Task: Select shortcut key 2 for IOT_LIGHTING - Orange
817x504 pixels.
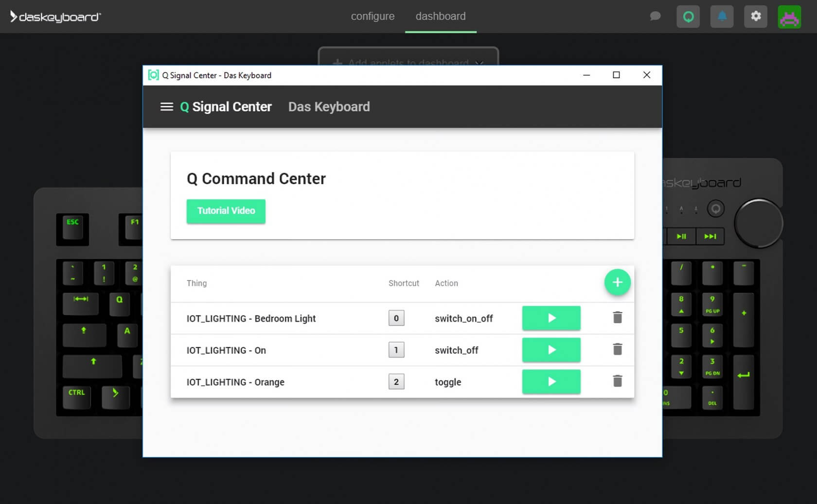Action: click(x=396, y=382)
